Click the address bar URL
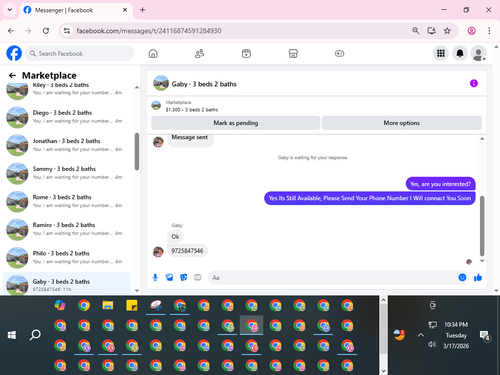The image size is (500, 375). (x=149, y=31)
